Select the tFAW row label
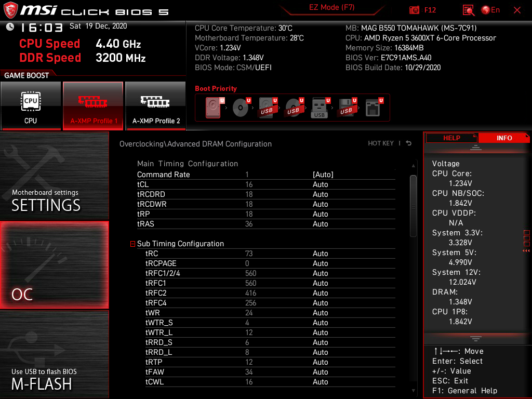532x399 pixels. [155, 372]
